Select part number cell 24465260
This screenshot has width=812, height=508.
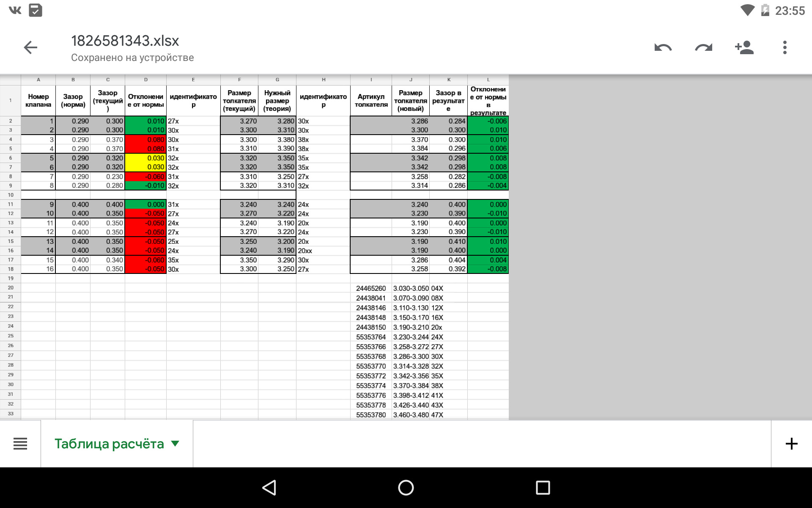[x=371, y=288]
